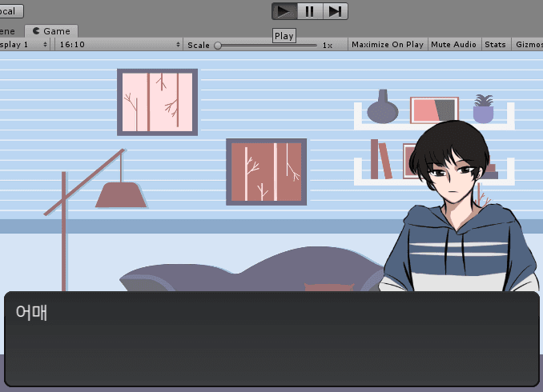Viewport: 543px width, 392px height.
Task: Click the Scale slider handle
Action: click(218, 46)
